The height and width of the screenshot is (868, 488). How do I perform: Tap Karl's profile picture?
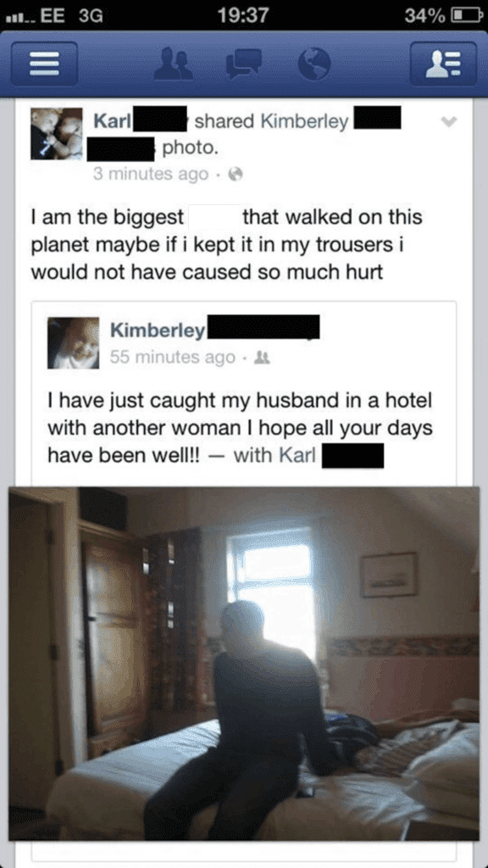coord(57,133)
